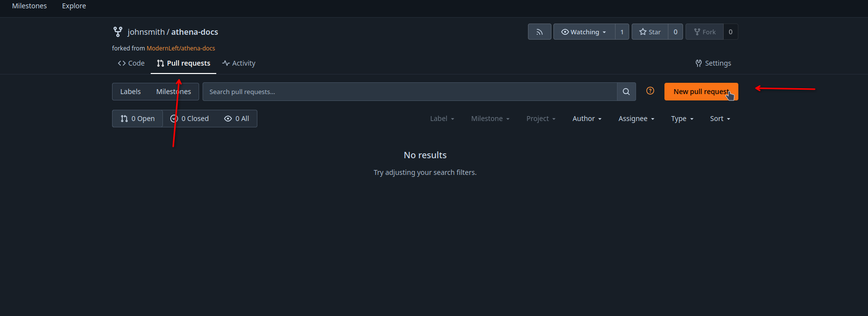Open the repository Milestones button

(x=174, y=92)
